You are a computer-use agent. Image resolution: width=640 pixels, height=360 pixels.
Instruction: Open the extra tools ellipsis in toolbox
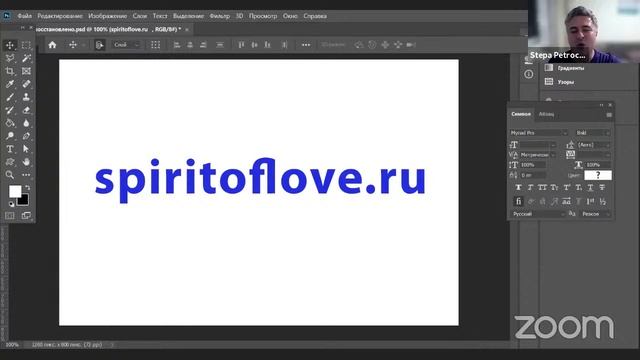(x=26, y=175)
